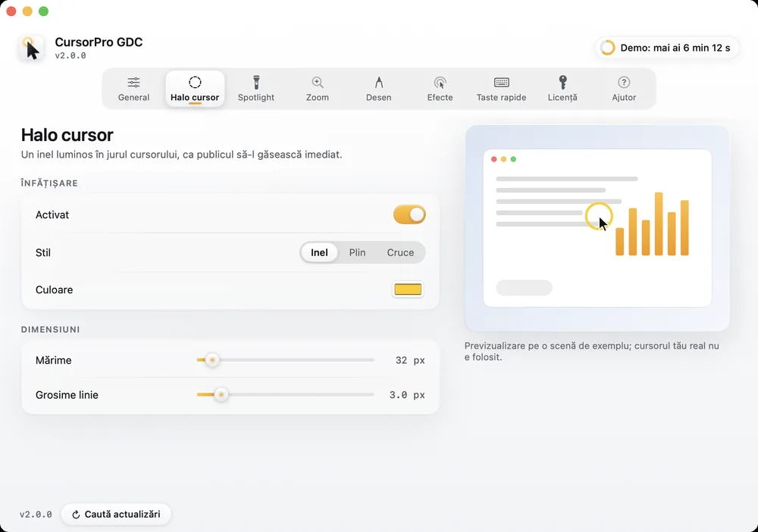Switch to Taste rapide tab label
The image size is (758, 532).
pos(501,97)
